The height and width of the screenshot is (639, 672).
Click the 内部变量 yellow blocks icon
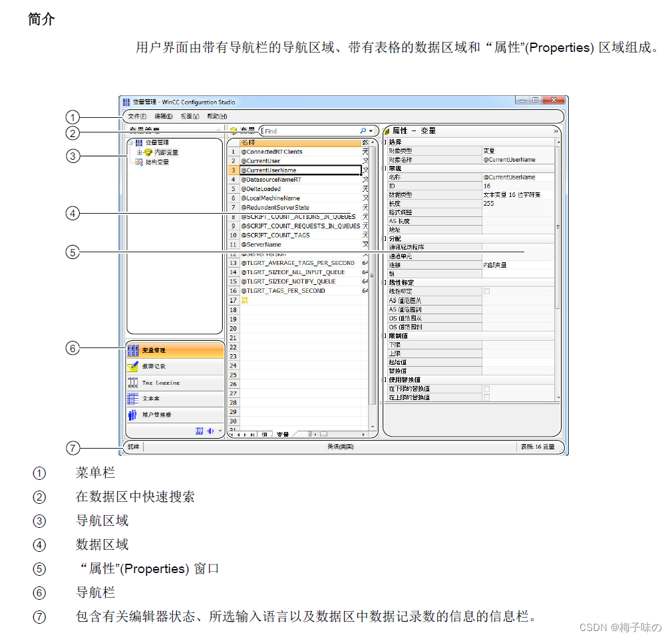click(x=149, y=152)
